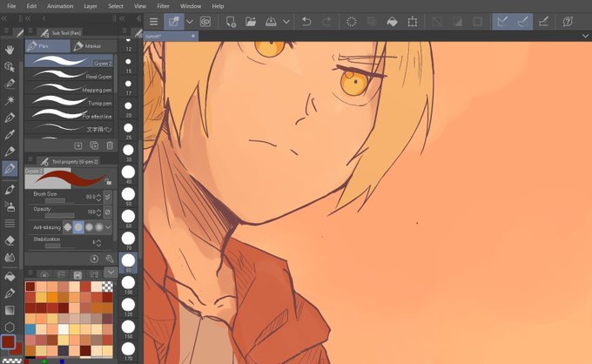This screenshot has height=364, width=592.
Task: Toggle the lock on G-pen 2 preview
Action: [108, 182]
